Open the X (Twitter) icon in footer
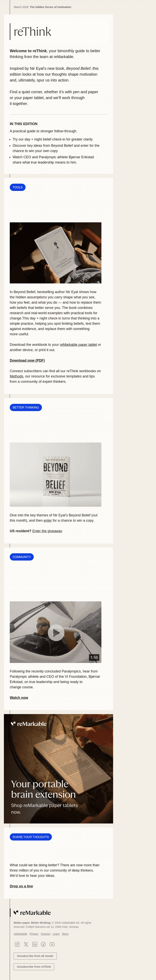Viewport: 156px width, 980px height. (x=26, y=944)
